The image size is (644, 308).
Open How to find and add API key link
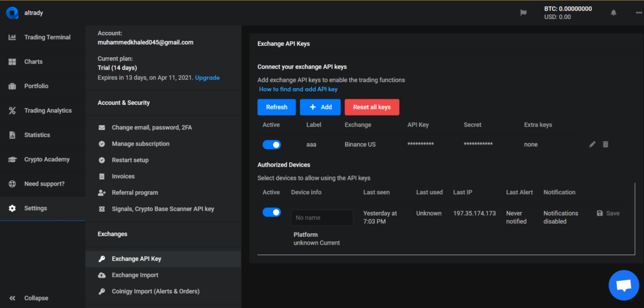click(299, 89)
